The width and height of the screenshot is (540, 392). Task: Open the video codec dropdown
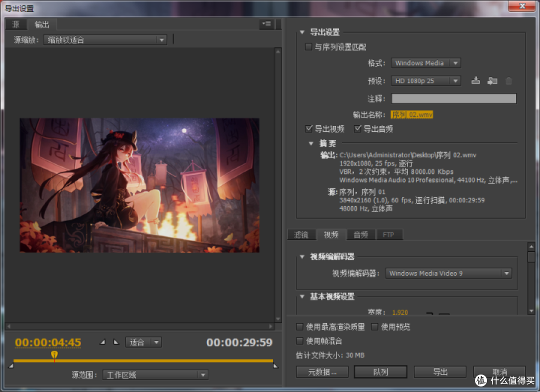point(448,273)
